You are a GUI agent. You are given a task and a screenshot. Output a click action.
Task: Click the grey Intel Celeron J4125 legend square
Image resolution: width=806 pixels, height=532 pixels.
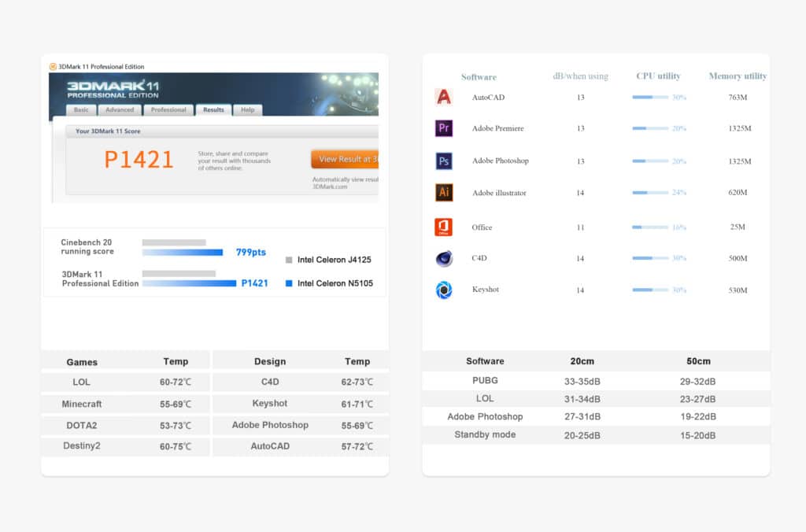click(289, 260)
